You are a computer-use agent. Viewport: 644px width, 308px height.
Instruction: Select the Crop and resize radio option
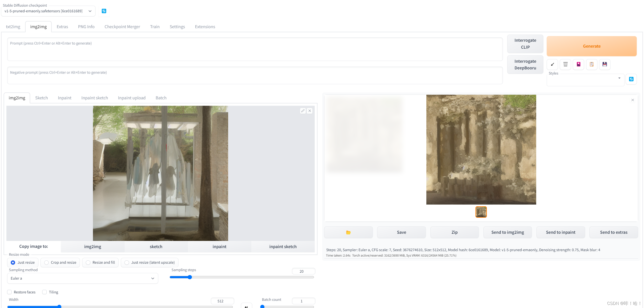coord(47,262)
